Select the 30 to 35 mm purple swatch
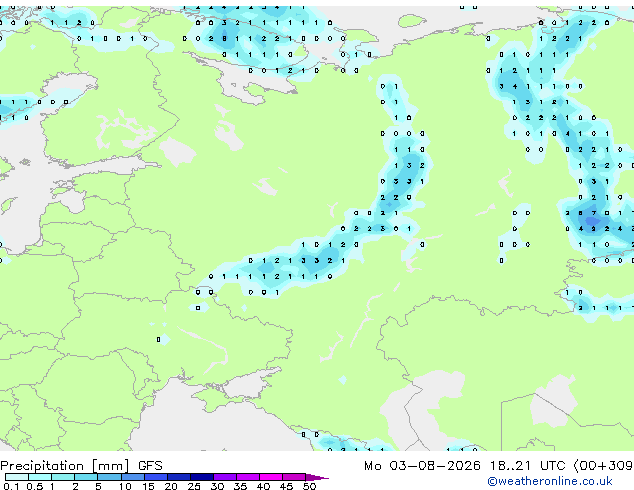The height and width of the screenshot is (490, 634). 225,477
